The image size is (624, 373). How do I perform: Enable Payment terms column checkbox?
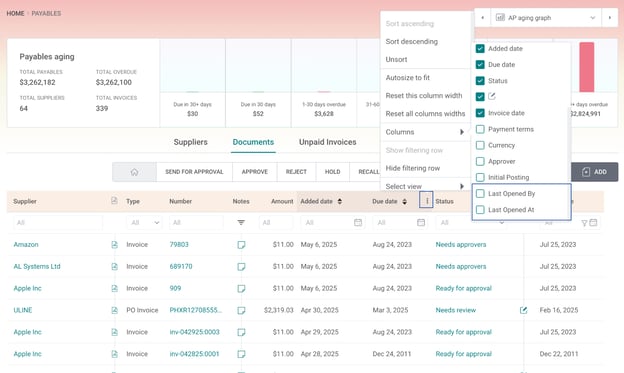[480, 129]
